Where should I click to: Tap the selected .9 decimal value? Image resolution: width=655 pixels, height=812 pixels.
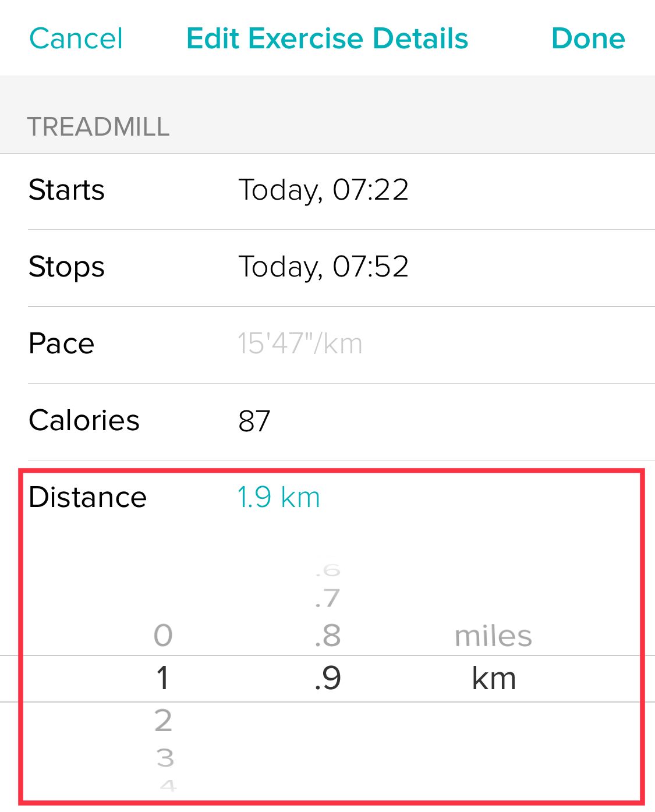tap(328, 679)
